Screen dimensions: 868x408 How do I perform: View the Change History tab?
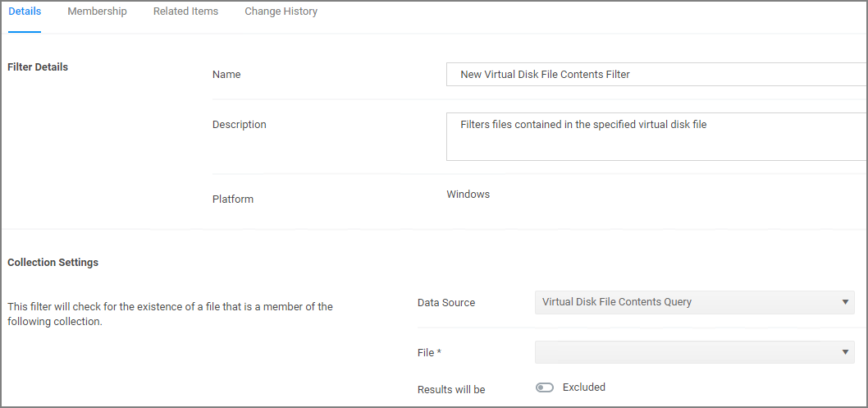tap(281, 11)
